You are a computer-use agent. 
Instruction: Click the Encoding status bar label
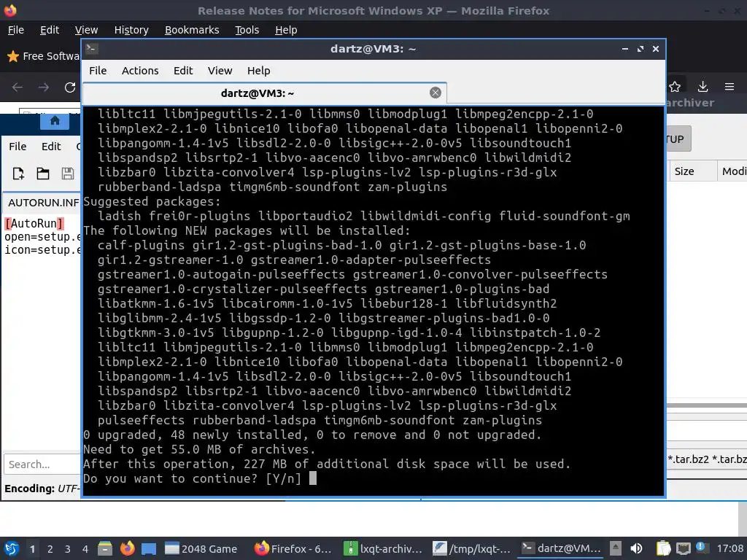29,489
